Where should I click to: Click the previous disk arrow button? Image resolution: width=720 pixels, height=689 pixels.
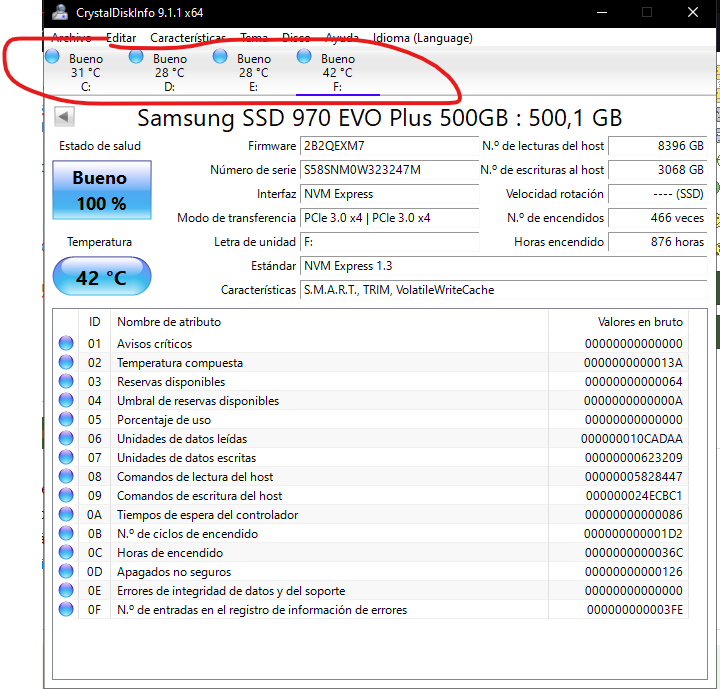(64, 117)
